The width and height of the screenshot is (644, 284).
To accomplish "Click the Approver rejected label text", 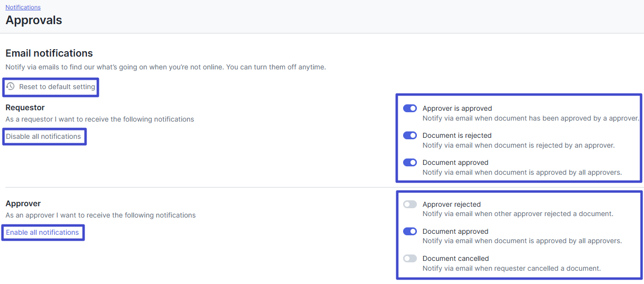I will click(x=452, y=204).
